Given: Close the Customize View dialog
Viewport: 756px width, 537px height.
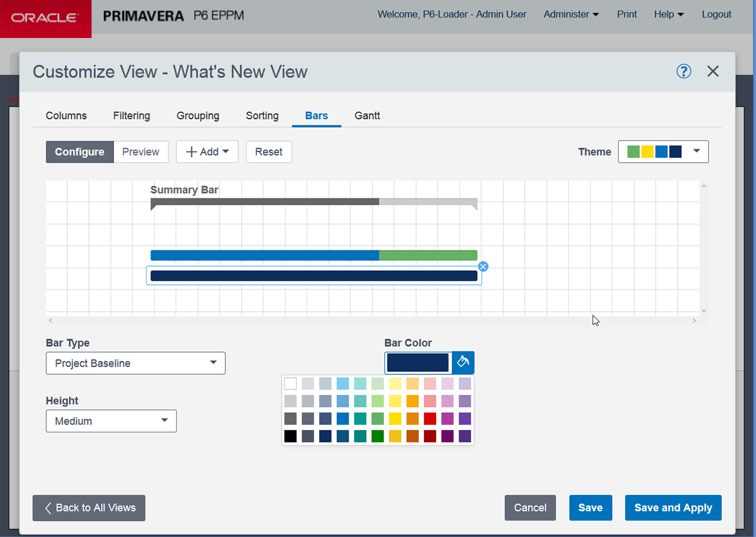Looking at the screenshot, I should (713, 71).
